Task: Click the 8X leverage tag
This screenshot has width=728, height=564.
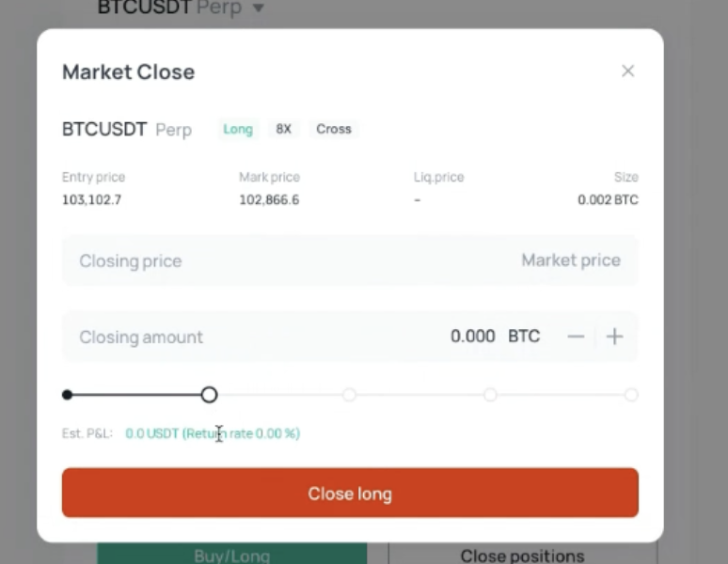Action: coord(283,129)
